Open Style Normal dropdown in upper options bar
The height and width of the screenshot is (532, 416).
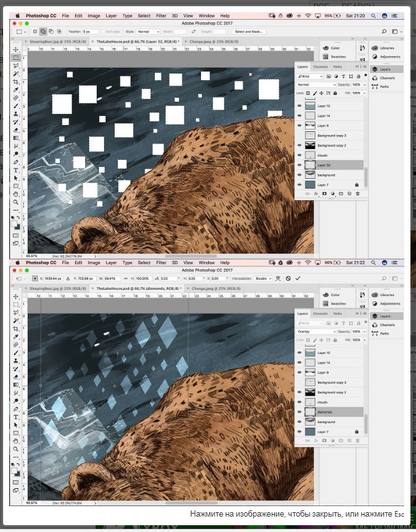tap(148, 31)
